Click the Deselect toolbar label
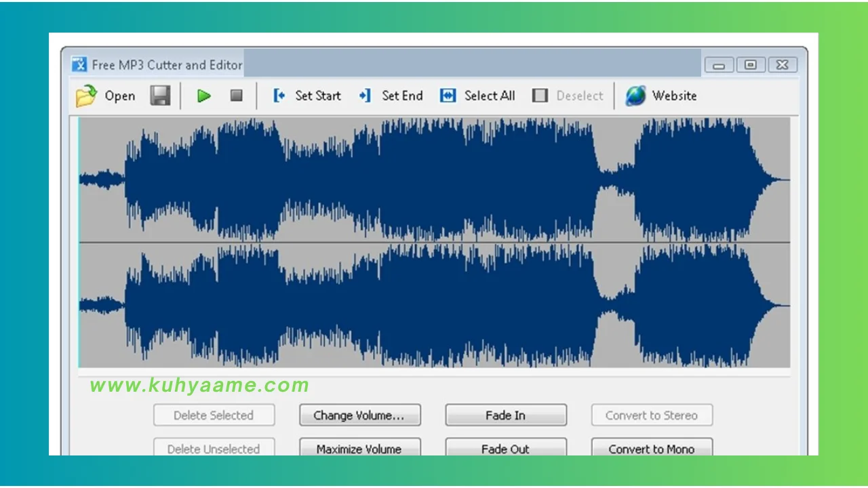Image resolution: width=868 pixels, height=488 pixels. coord(580,96)
